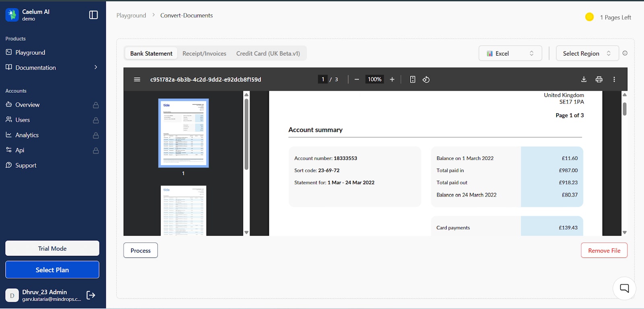Click the Excel spreadsheet icon in the format dropdown
The image size is (644, 309).
pos(490,54)
